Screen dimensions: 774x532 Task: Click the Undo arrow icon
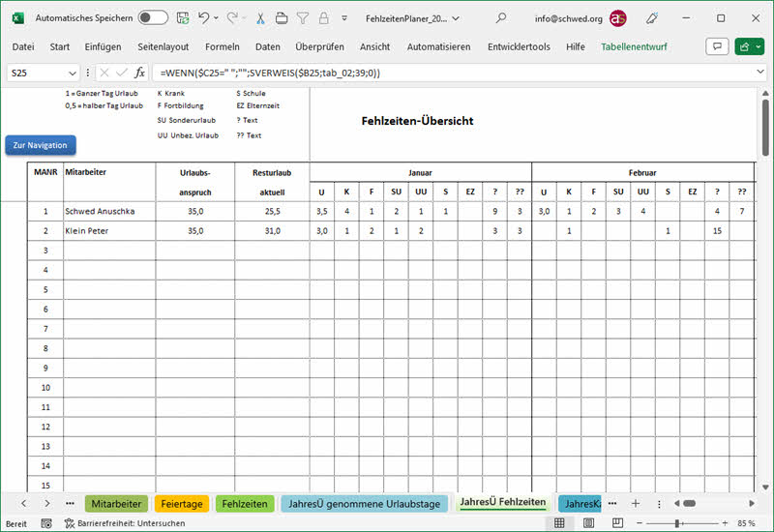pos(204,17)
